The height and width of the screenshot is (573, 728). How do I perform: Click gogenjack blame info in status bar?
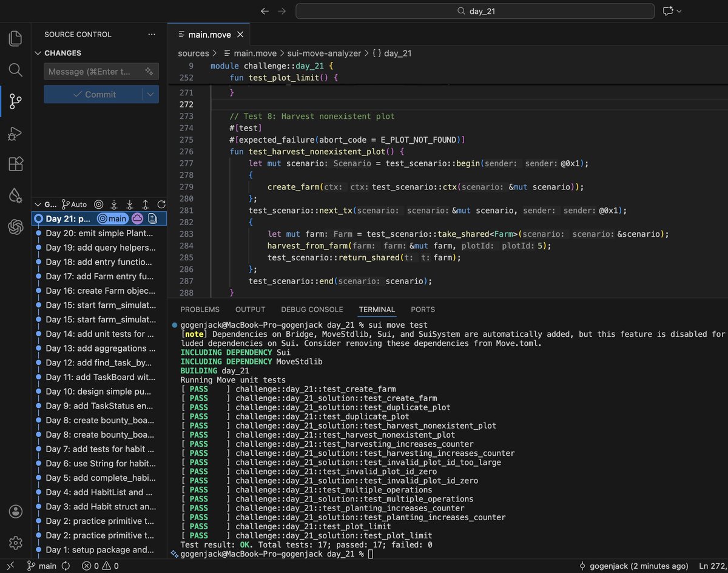click(633, 566)
